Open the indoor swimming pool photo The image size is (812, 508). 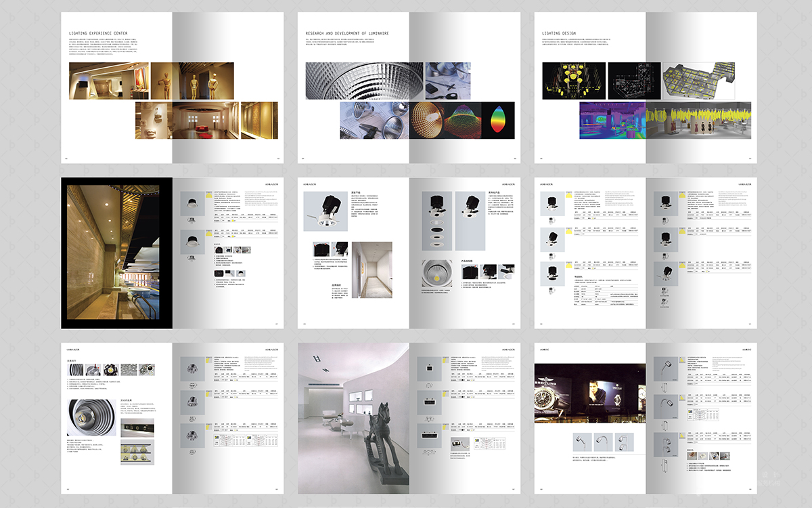point(110,251)
